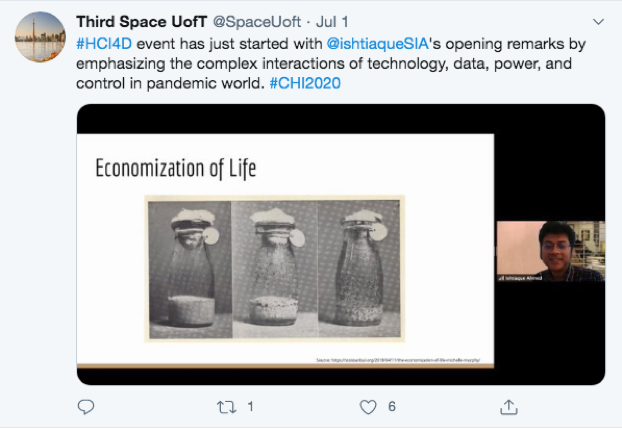Expand the tweet options chevron menu
The image size is (622, 429).
click(598, 21)
